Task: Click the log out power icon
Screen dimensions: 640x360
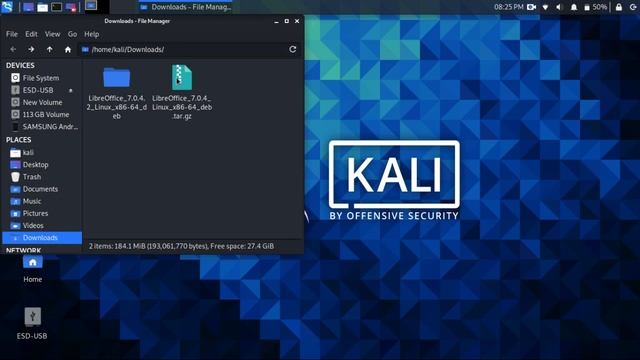Action: [x=633, y=7]
